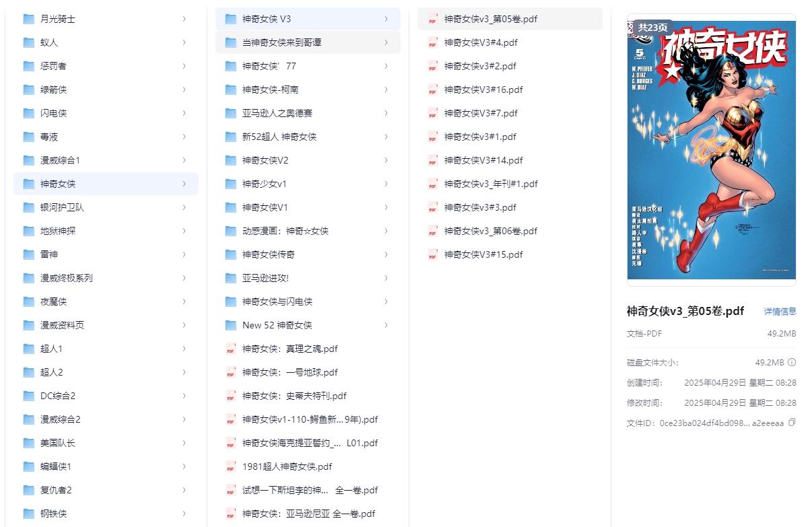Open the 神奇女侠与闪电侠 folder
The image size is (812, 527).
pos(308,302)
